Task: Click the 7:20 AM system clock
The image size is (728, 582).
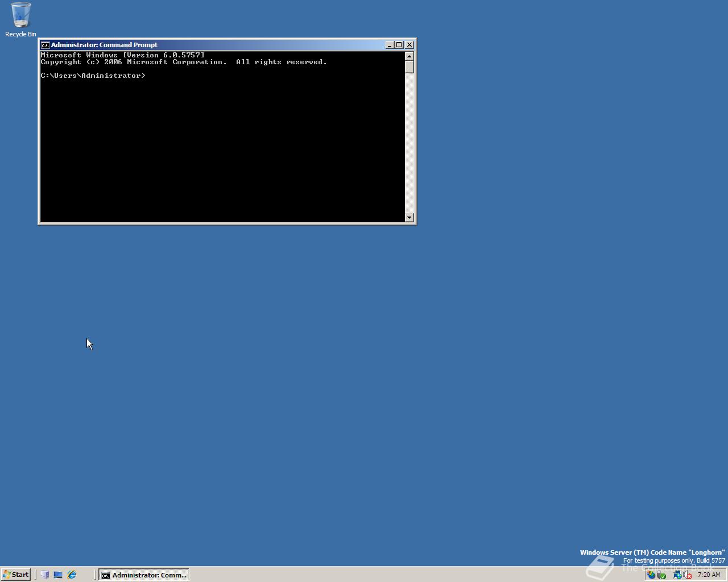Action: pos(709,575)
